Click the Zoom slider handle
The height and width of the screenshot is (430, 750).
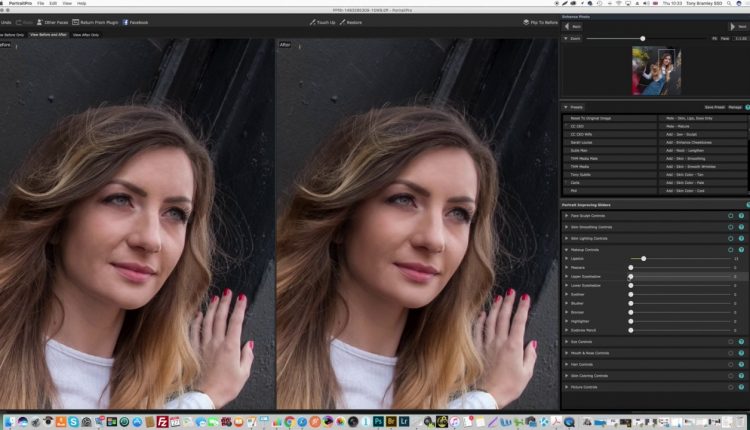click(x=642, y=38)
